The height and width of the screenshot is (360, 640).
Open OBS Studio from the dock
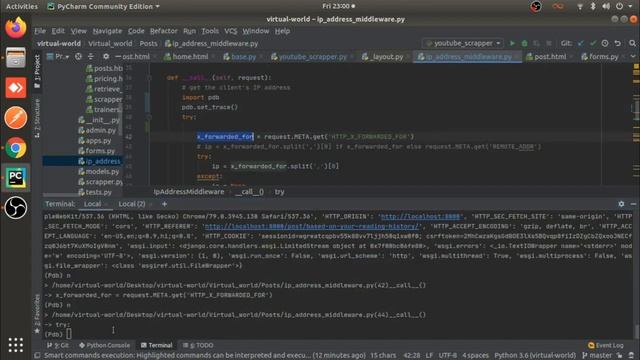coord(16,208)
